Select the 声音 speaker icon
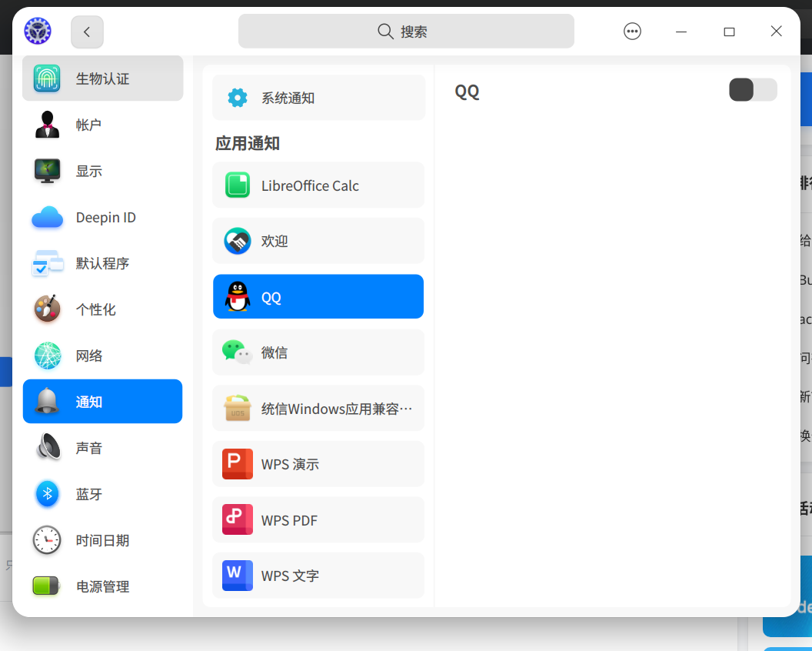The height and width of the screenshot is (651, 812). [48, 447]
